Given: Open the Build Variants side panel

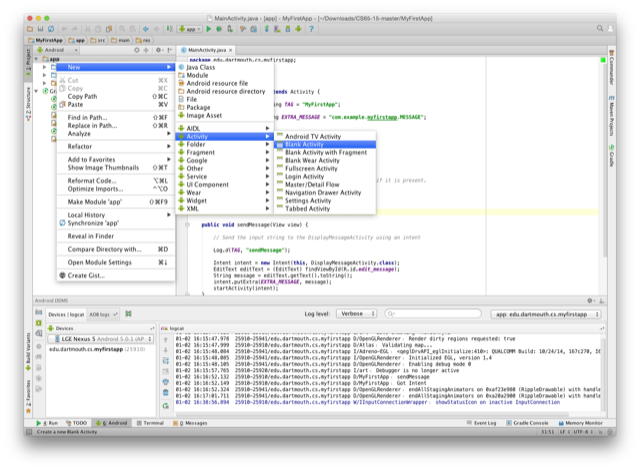Looking at the screenshot, I should (28, 351).
